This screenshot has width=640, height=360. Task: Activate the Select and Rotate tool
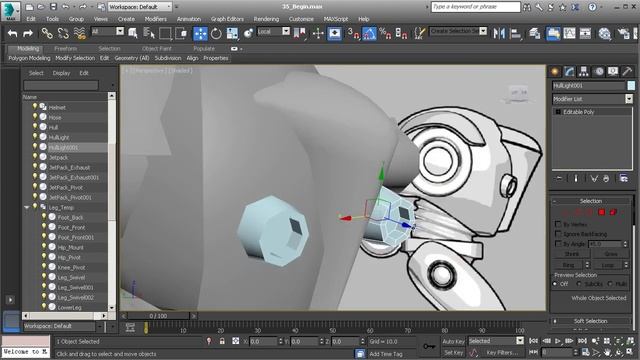click(x=216, y=33)
